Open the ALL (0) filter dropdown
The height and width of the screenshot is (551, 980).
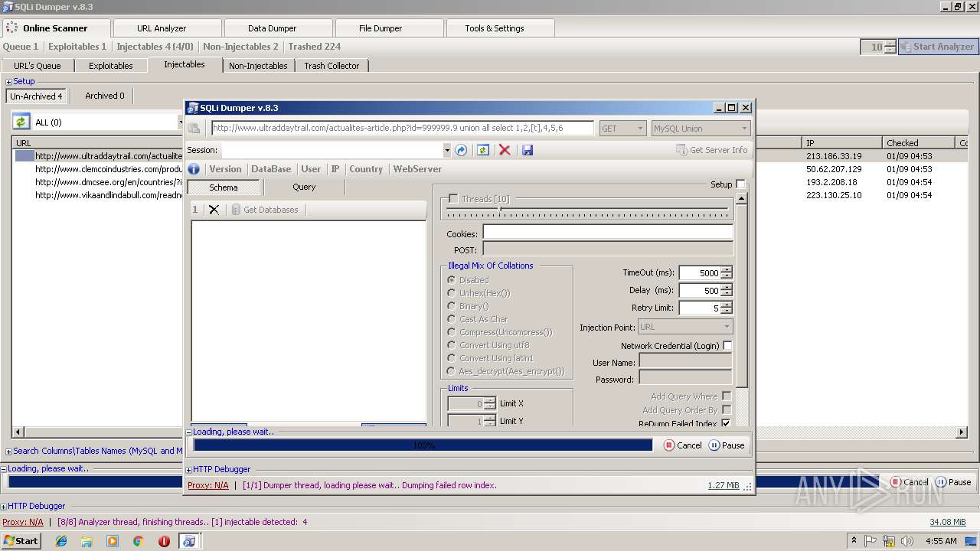pyautogui.click(x=181, y=122)
